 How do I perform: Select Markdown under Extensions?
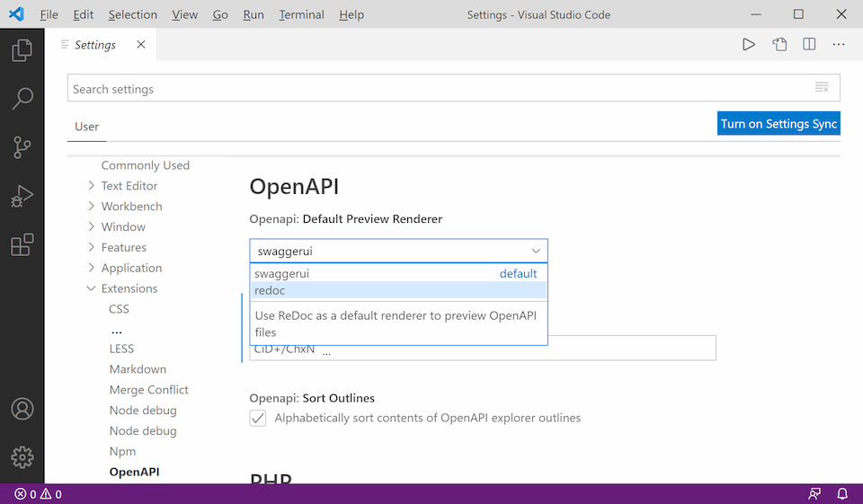pos(138,369)
